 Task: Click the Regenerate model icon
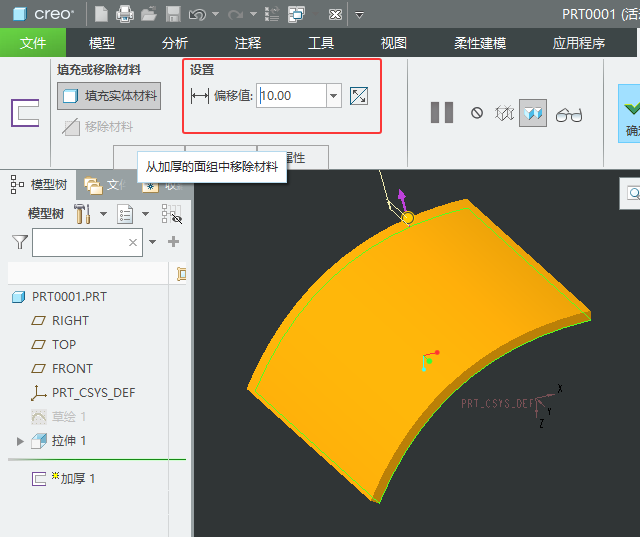point(272,14)
